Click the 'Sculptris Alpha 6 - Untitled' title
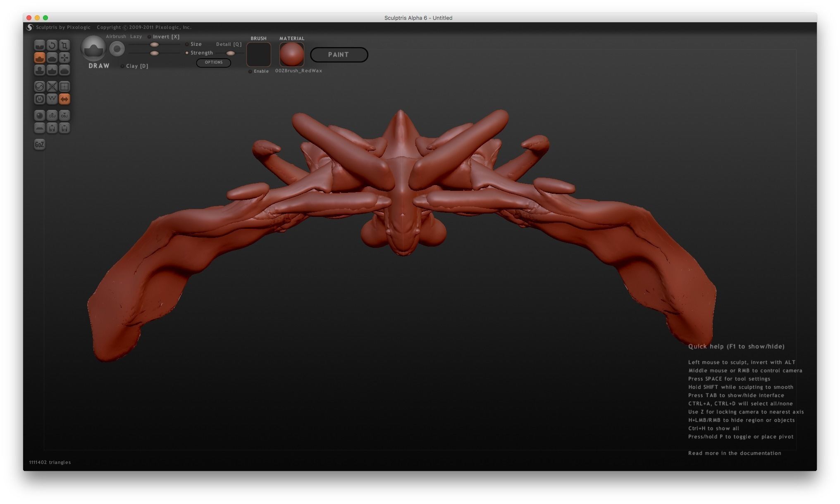840x504 pixels. pos(418,18)
